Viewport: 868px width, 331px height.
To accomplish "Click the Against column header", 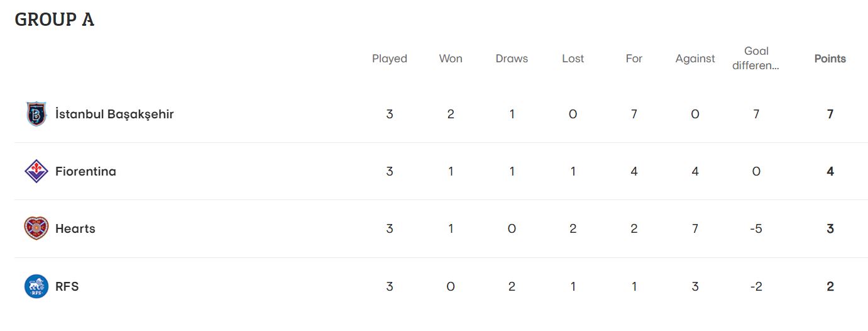I will 695,59.
